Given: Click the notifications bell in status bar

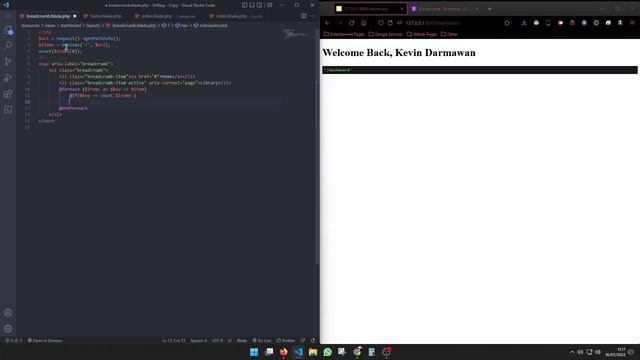Looking at the screenshot, I should (x=313, y=340).
